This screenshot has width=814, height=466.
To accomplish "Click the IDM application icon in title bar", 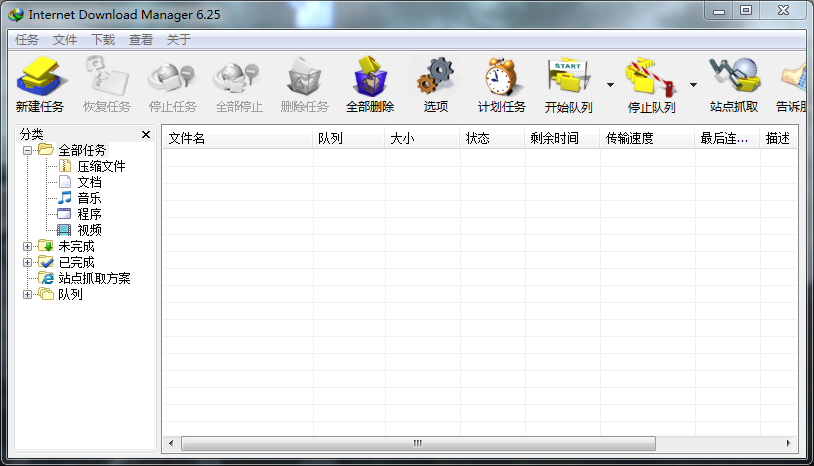I will (16, 14).
